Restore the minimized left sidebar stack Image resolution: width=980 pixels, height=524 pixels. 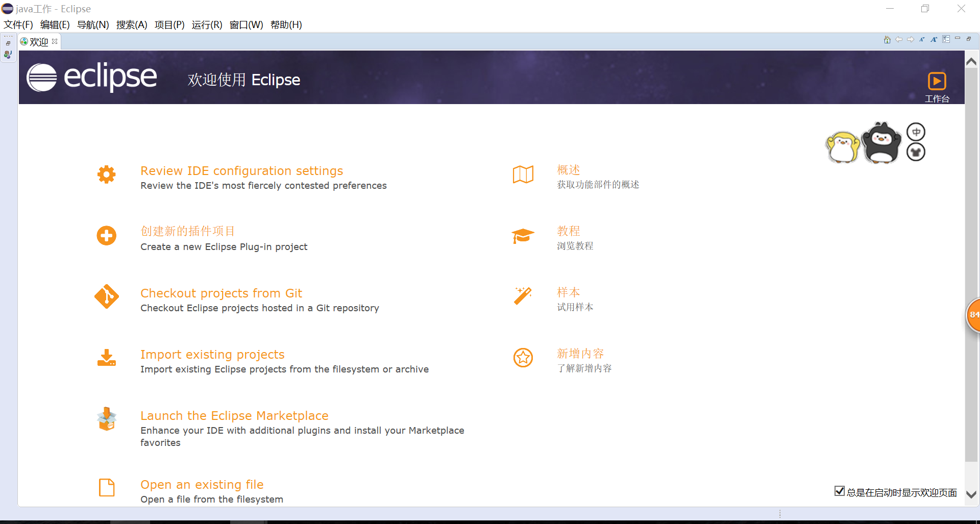pyautogui.click(x=8, y=43)
